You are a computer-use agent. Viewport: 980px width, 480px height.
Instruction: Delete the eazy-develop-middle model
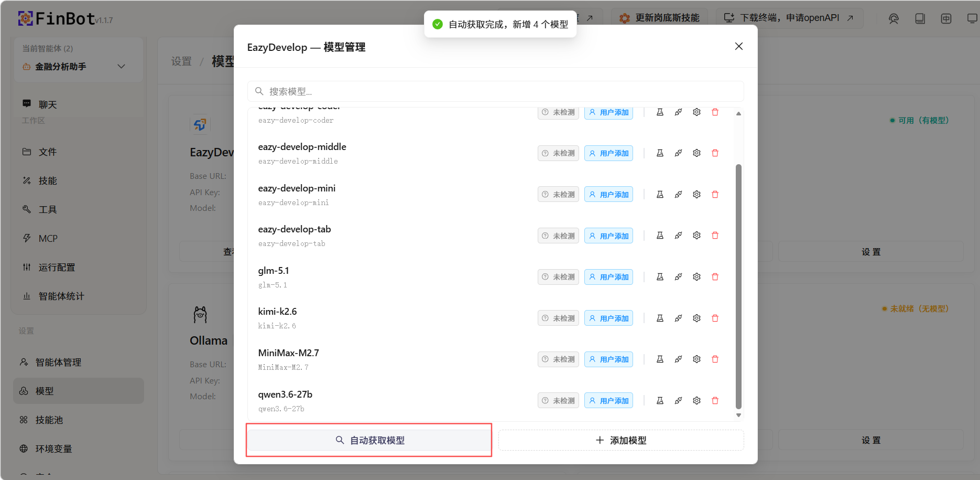715,153
